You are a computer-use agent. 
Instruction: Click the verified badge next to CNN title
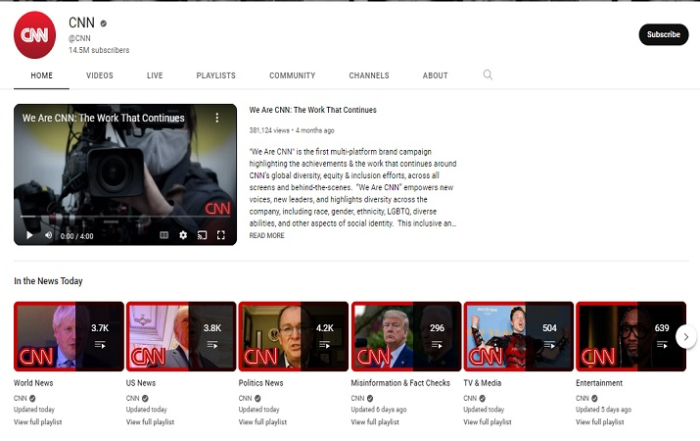pyautogui.click(x=104, y=23)
